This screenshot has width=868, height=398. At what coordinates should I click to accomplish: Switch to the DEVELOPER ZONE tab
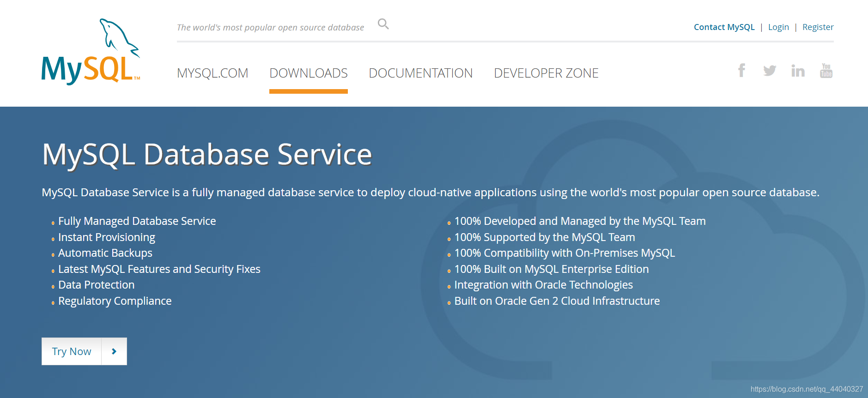click(x=546, y=73)
